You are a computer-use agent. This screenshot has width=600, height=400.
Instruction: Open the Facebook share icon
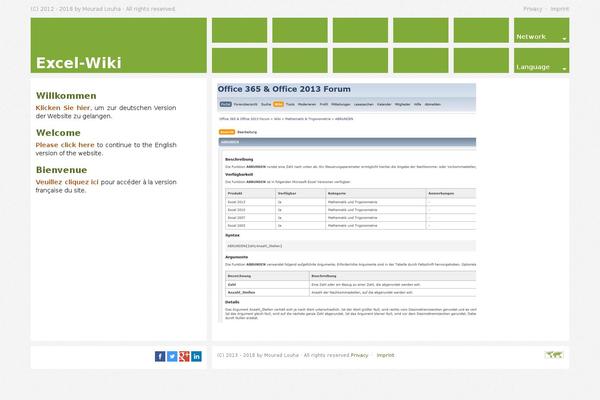160,356
